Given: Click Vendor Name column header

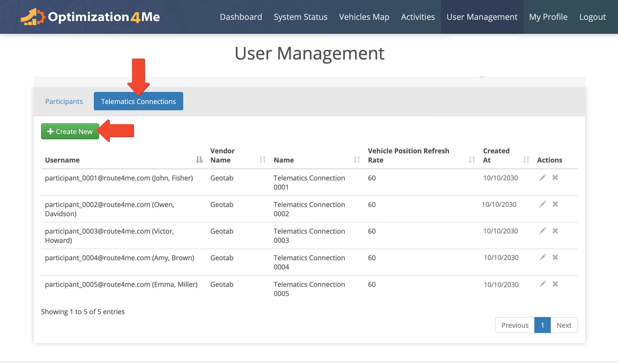Looking at the screenshot, I should pos(222,155).
